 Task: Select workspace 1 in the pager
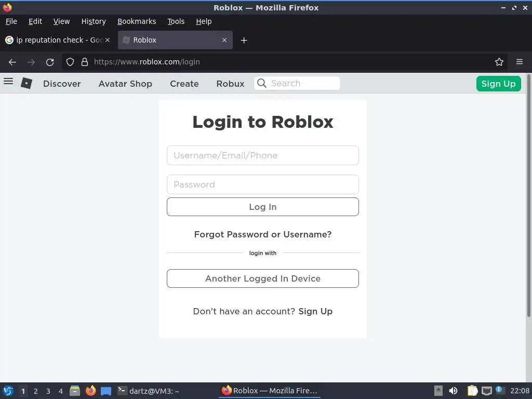[x=23, y=391]
